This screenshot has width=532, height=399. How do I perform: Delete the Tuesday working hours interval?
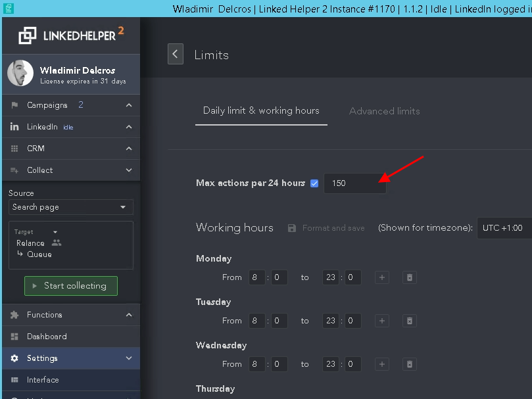(x=410, y=321)
